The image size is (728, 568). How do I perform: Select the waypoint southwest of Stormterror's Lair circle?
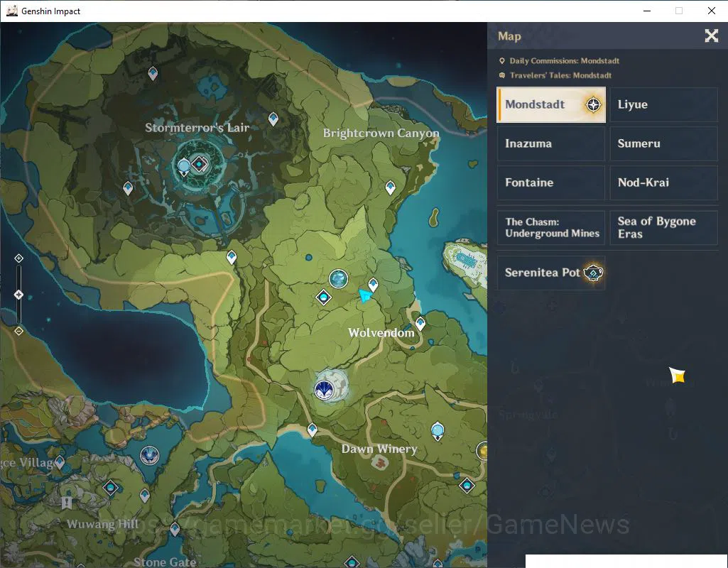click(x=128, y=188)
